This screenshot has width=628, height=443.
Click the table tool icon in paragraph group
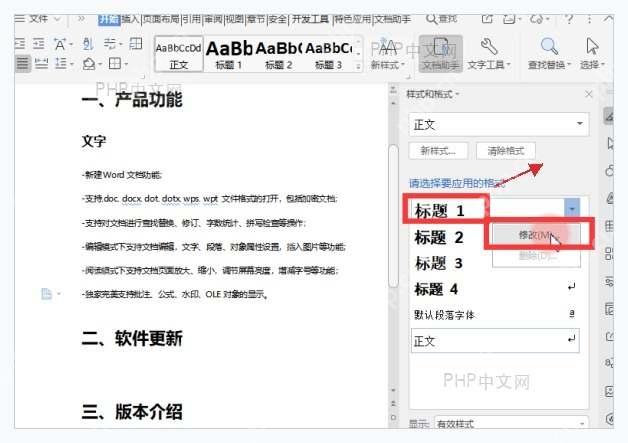pos(136,43)
